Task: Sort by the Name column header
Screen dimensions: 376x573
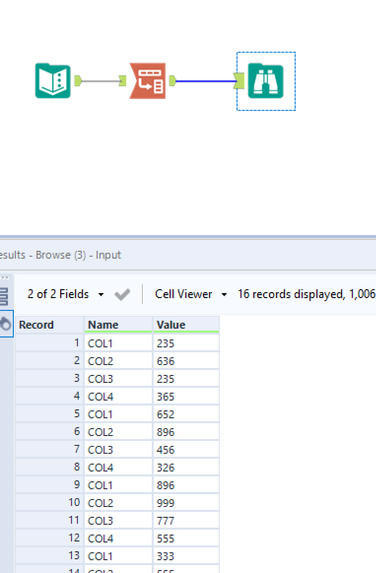Action: tap(118, 325)
